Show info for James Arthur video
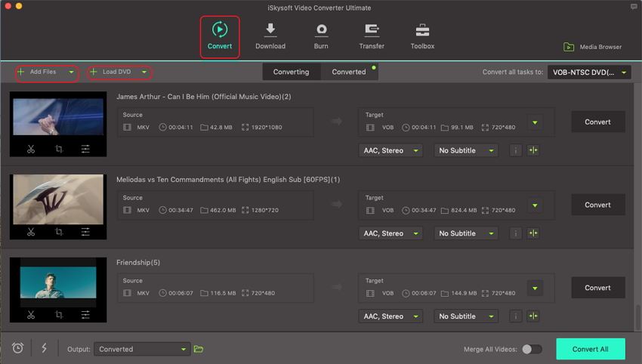This screenshot has width=642, height=364. (515, 151)
